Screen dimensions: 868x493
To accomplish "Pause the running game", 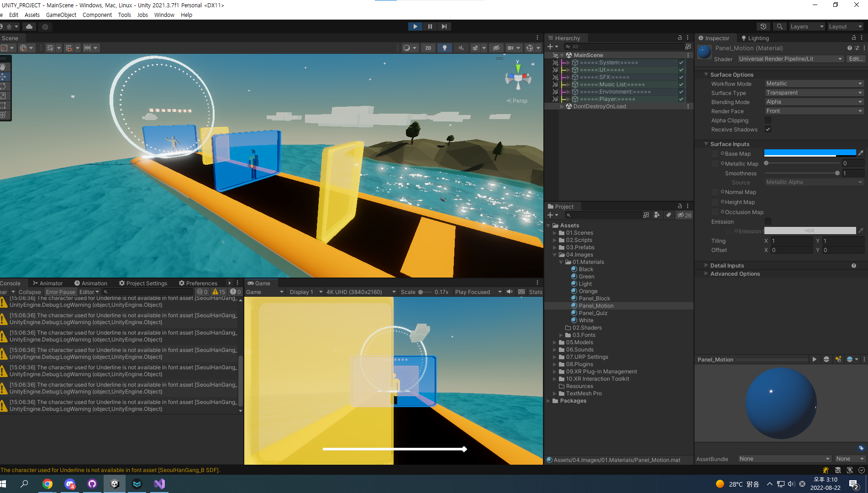I will click(x=430, y=26).
